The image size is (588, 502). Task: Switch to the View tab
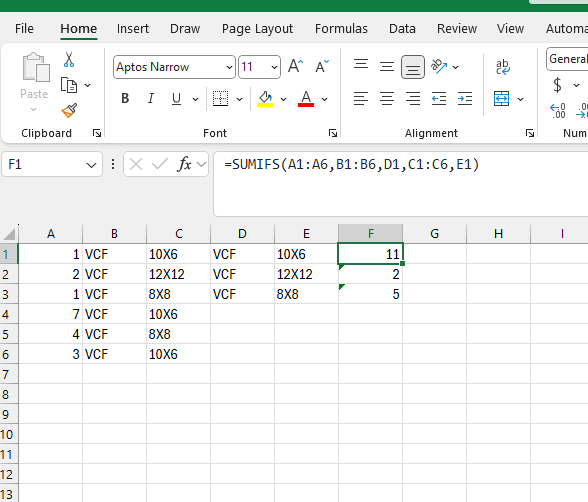tap(510, 29)
